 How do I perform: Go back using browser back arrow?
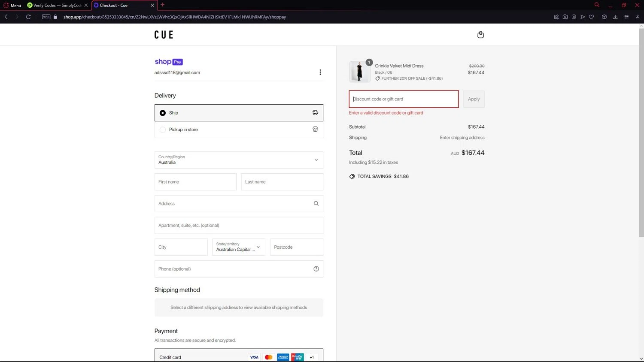click(6, 17)
